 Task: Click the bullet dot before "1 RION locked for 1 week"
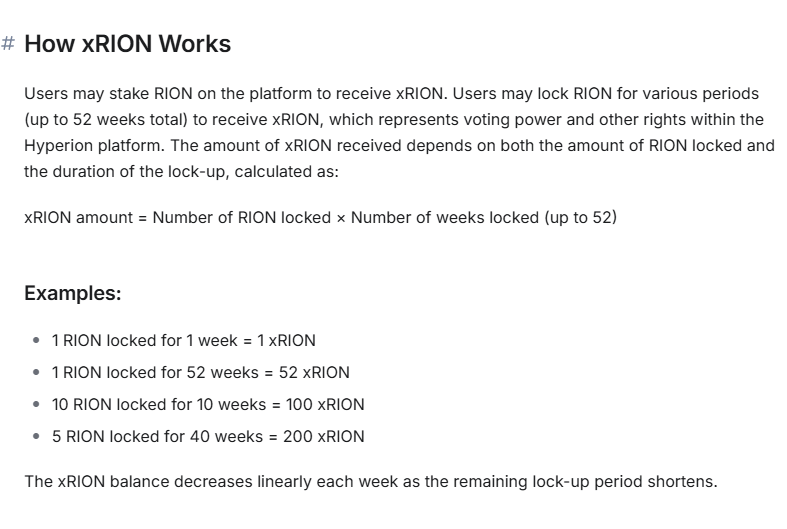pos(37,340)
